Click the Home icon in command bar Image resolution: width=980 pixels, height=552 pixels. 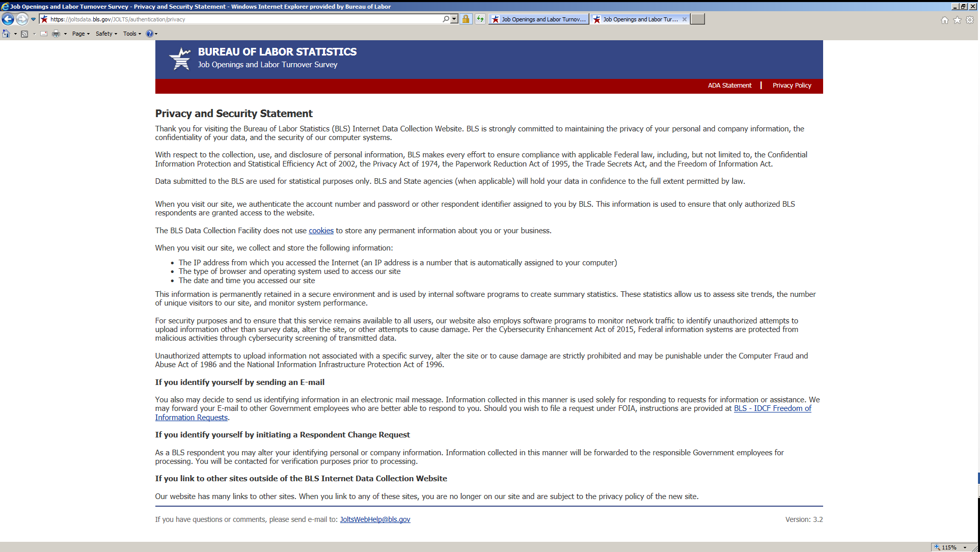click(6, 34)
